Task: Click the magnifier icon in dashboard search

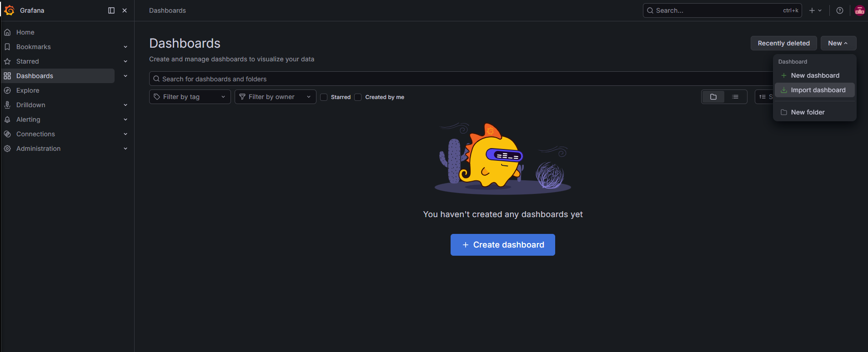Action: (x=156, y=79)
